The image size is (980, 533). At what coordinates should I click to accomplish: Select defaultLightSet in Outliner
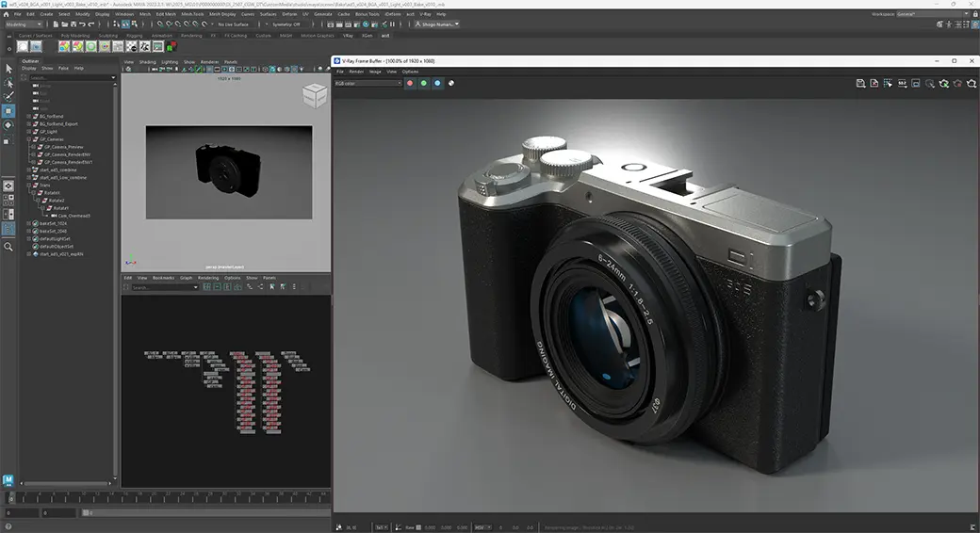[55, 238]
